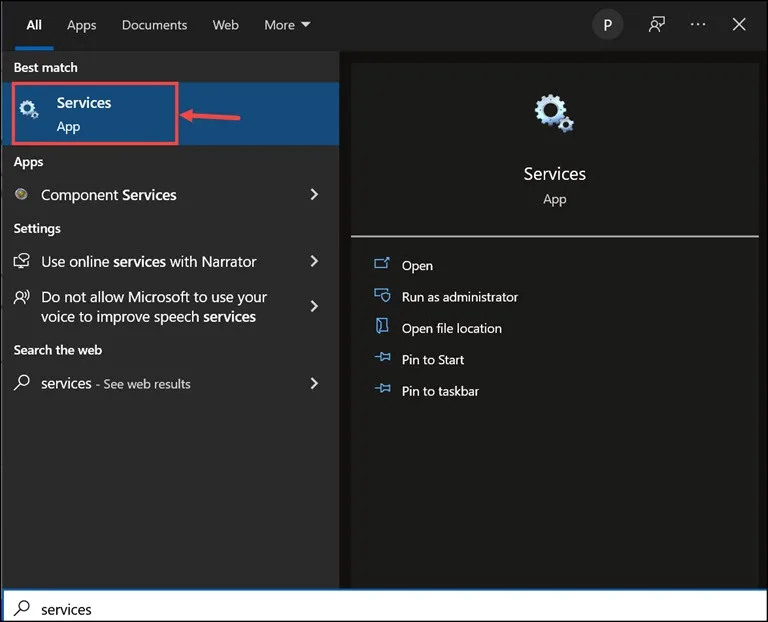This screenshot has height=622, width=768.
Task: Open the feedback icon
Action: (x=656, y=24)
